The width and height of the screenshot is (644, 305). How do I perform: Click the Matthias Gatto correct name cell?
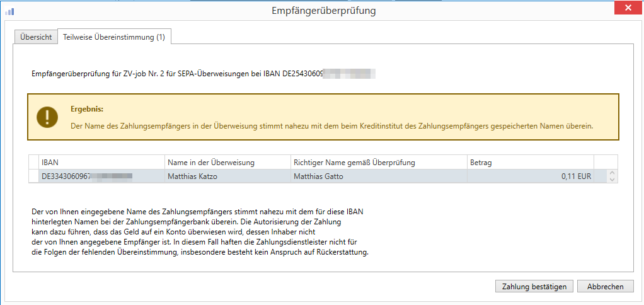point(378,176)
